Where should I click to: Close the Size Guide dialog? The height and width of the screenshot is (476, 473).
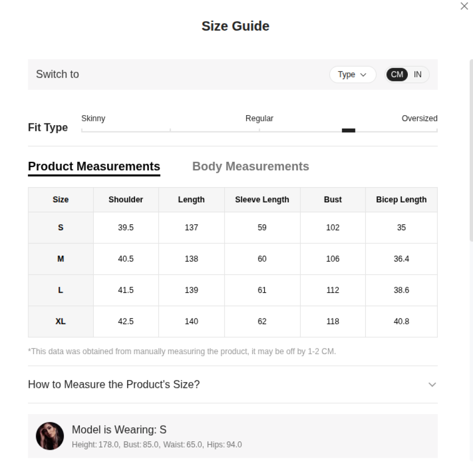coord(464,6)
